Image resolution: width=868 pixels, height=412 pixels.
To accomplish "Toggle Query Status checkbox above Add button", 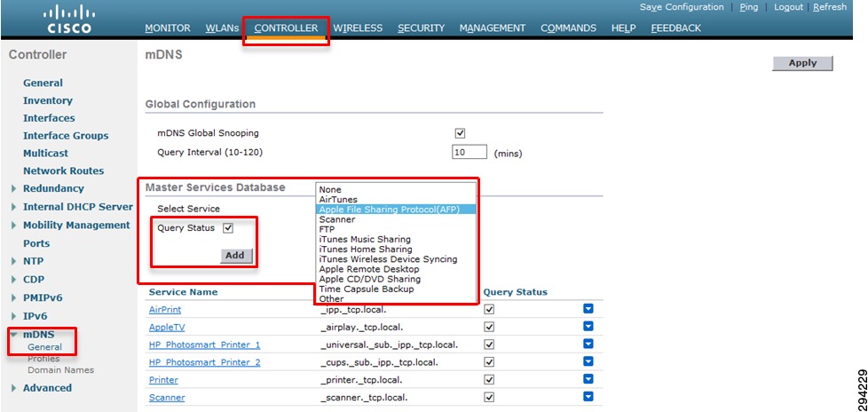I will (x=228, y=228).
